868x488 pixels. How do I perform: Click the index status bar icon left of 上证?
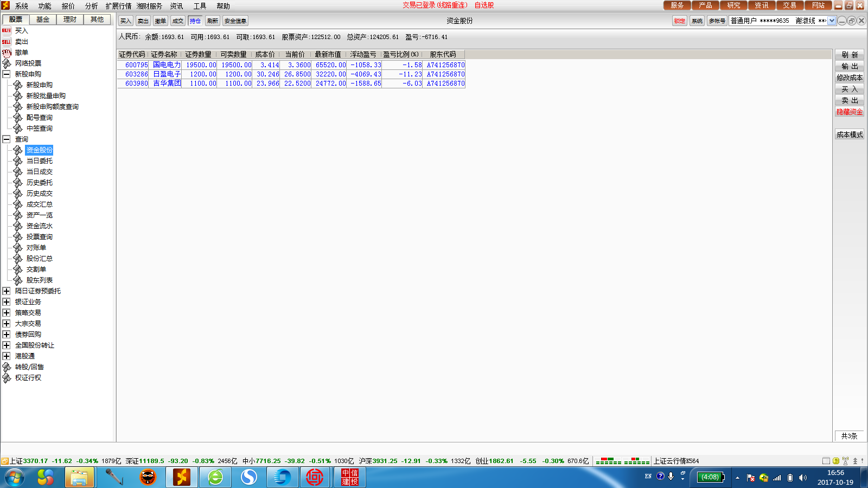pos(4,461)
